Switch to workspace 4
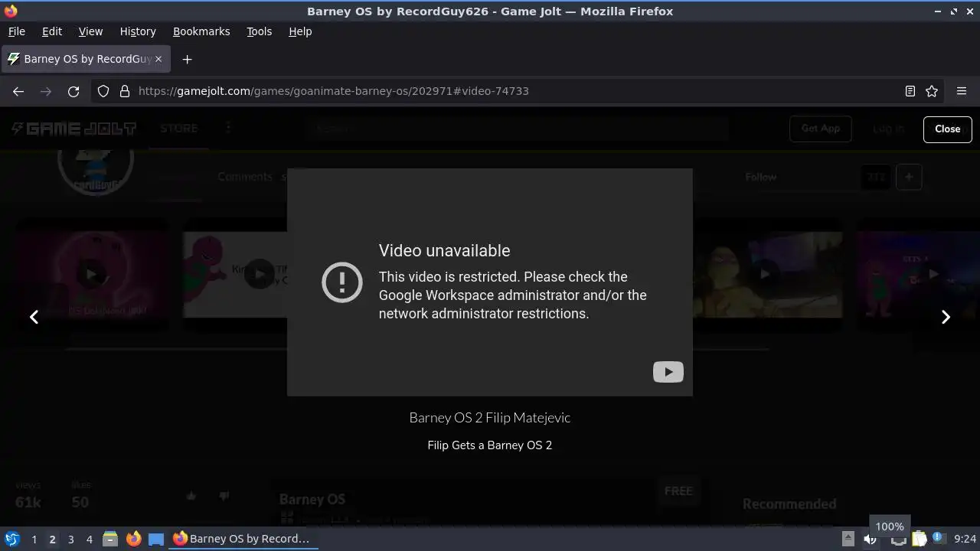Screen dimensions: 980x551 point(89,539)
